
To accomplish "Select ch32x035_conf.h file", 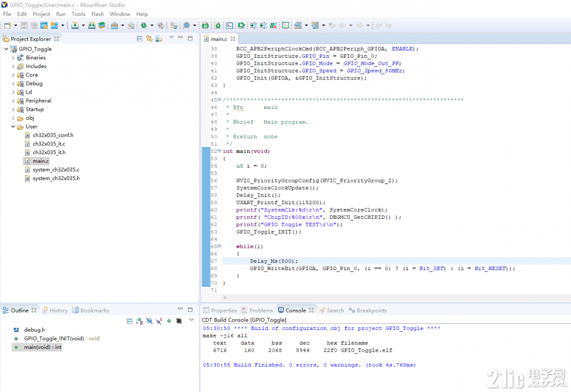I will [53, 136].
